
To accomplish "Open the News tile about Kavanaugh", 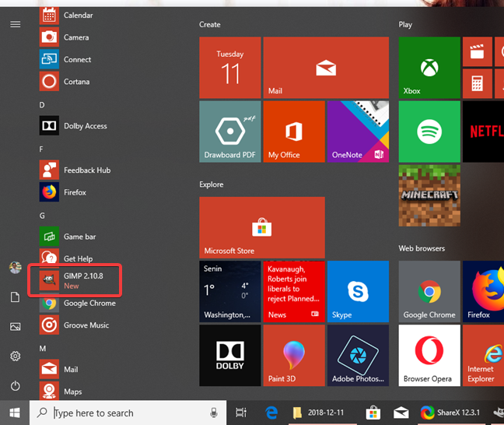I will tap(294, 291).
